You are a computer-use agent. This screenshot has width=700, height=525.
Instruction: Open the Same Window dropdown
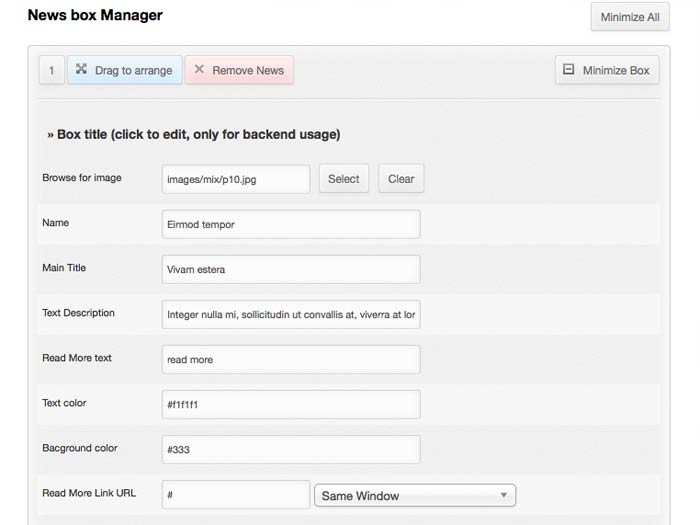[414, 495]
